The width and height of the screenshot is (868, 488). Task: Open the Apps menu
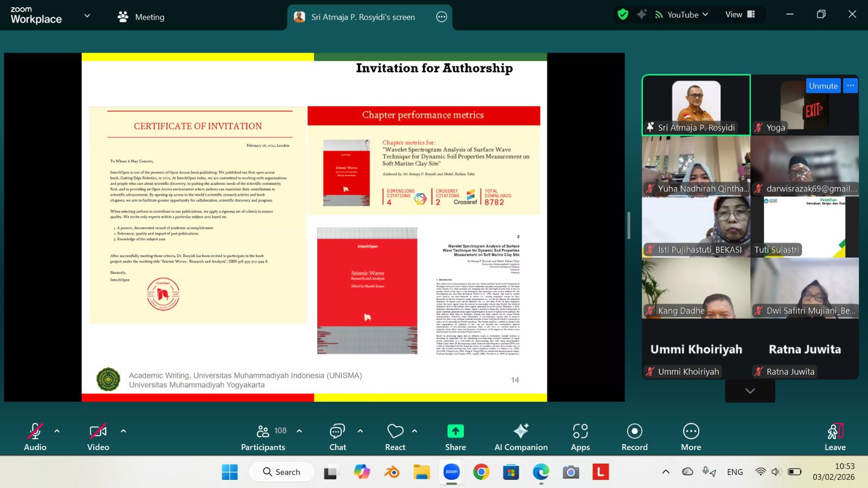point(580,436)
